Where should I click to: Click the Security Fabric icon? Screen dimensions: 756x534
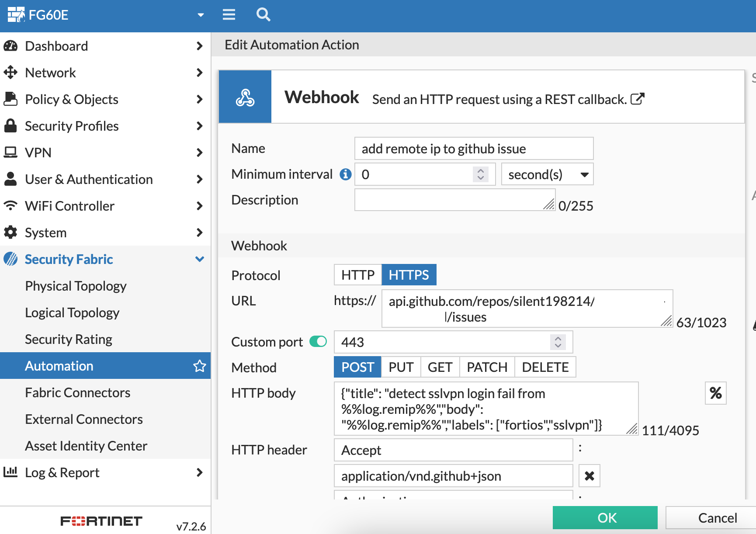click(x=10, y=259)
